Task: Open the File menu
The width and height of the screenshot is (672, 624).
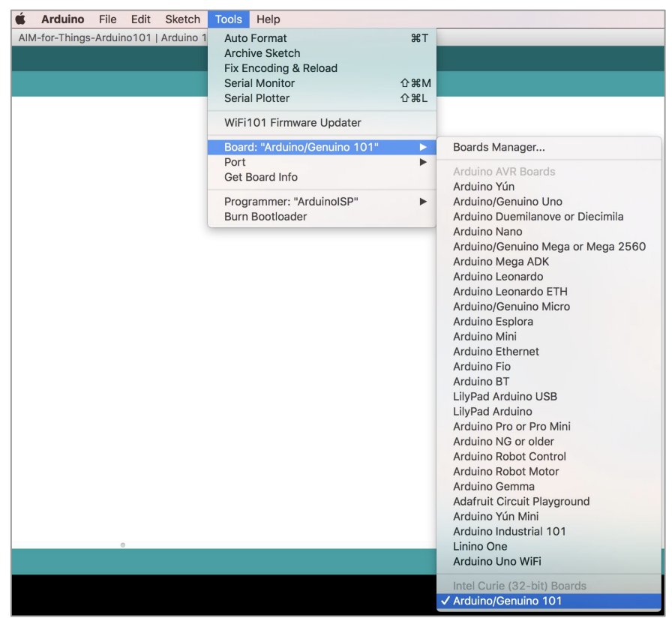Action: pos(107,19)
